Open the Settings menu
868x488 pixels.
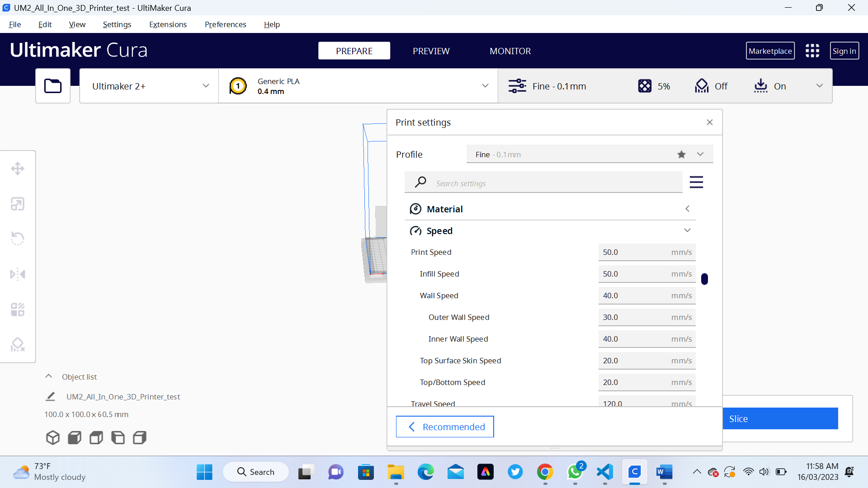117,24
